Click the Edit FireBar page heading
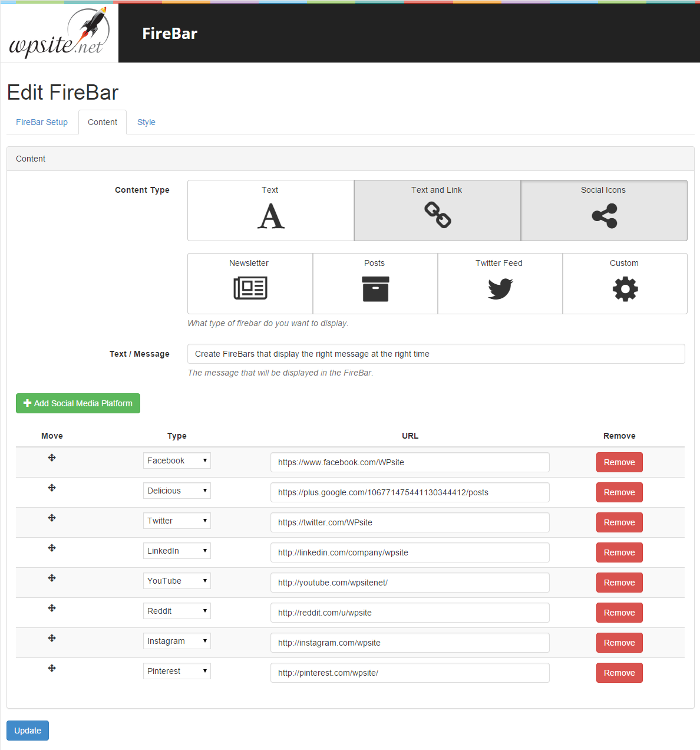This screenshot has height=750, width=700. coord(62,93)
